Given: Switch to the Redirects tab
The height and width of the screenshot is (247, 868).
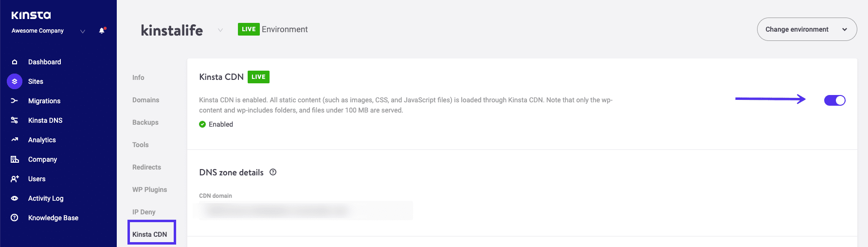Looking at the screenshot, I should [x=146, y=167].
